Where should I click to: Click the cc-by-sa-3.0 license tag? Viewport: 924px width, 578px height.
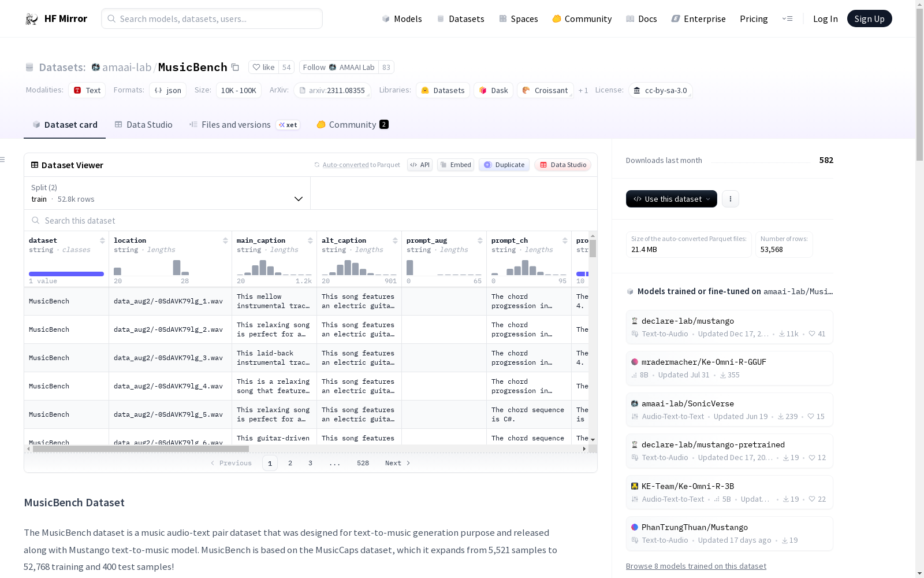click(660, 90)
